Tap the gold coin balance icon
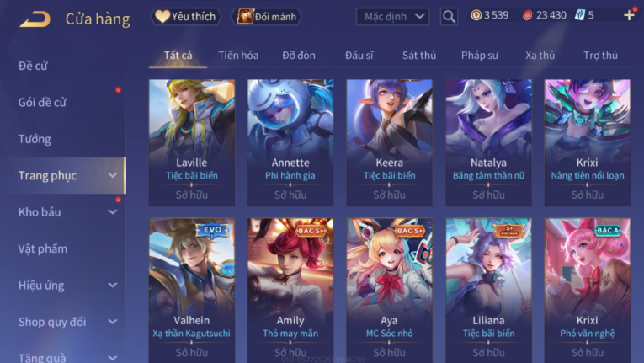 pos(476,16)
